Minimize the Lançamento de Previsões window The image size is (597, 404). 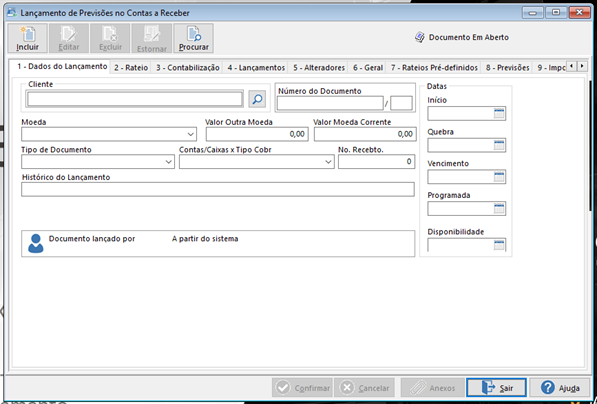pos(533,13)
